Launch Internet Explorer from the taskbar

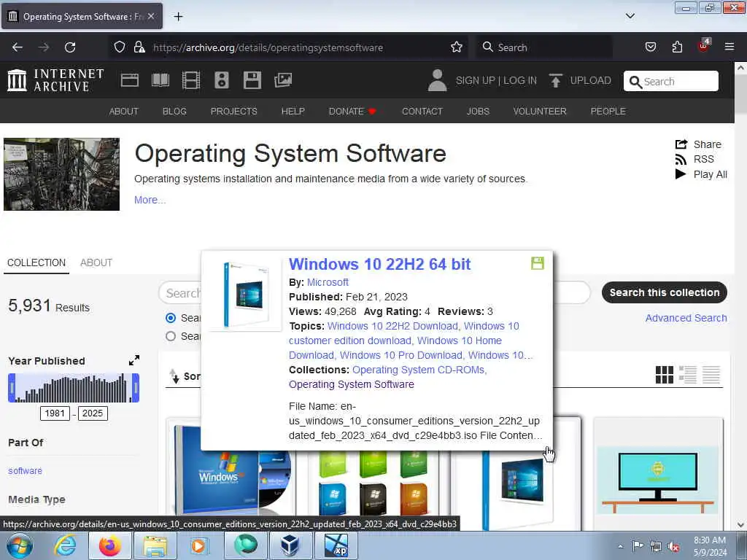pos(65,545)
